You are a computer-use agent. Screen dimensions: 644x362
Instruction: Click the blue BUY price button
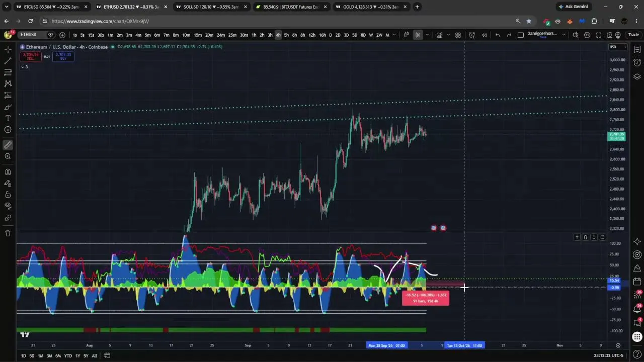(x=63, y=56)
